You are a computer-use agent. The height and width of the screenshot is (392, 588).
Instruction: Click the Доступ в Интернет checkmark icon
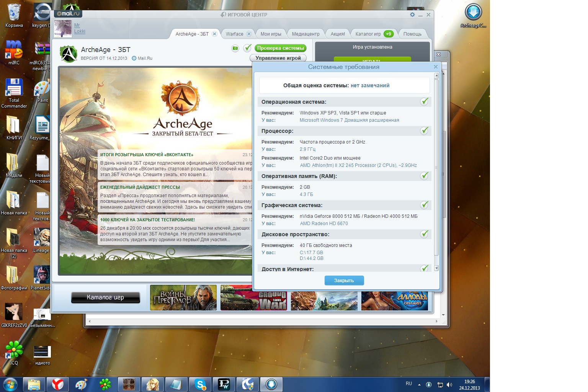(424, 268)
